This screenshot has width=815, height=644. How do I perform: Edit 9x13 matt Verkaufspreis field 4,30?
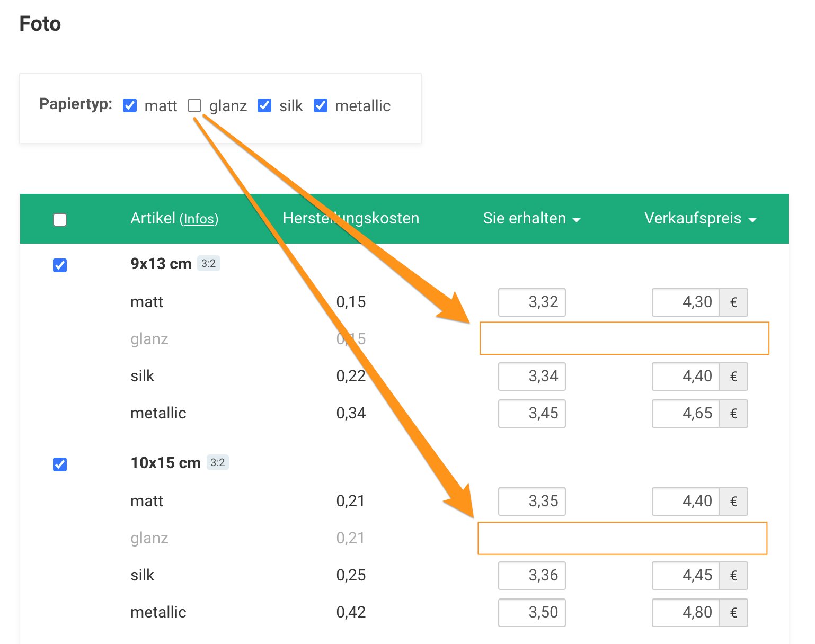tap(685, 302)
